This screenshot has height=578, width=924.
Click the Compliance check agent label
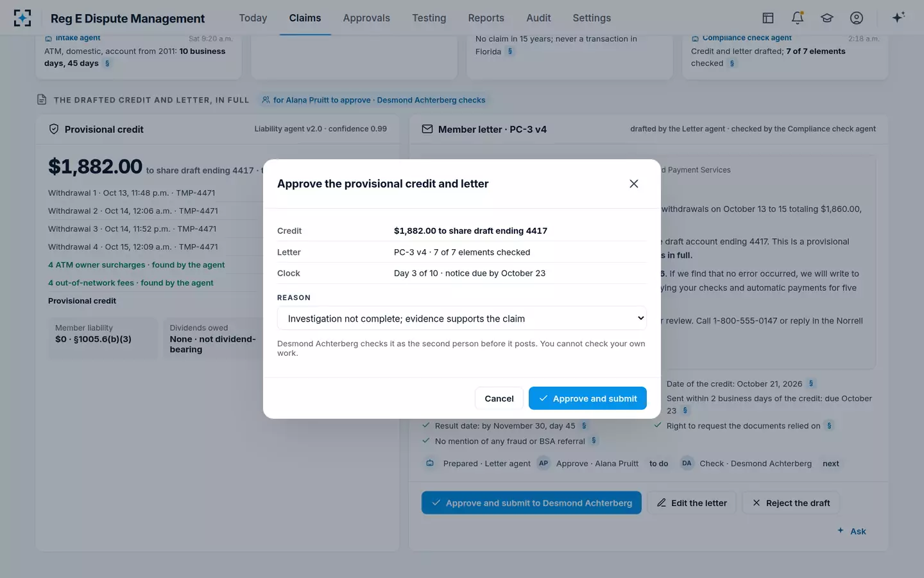pyautogui.click(x=747, y=39)
